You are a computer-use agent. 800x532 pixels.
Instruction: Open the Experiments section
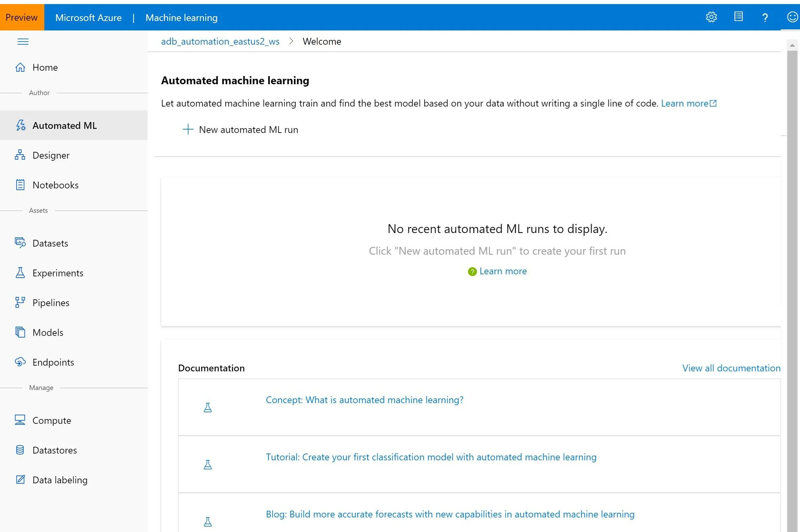pos(58,273)
